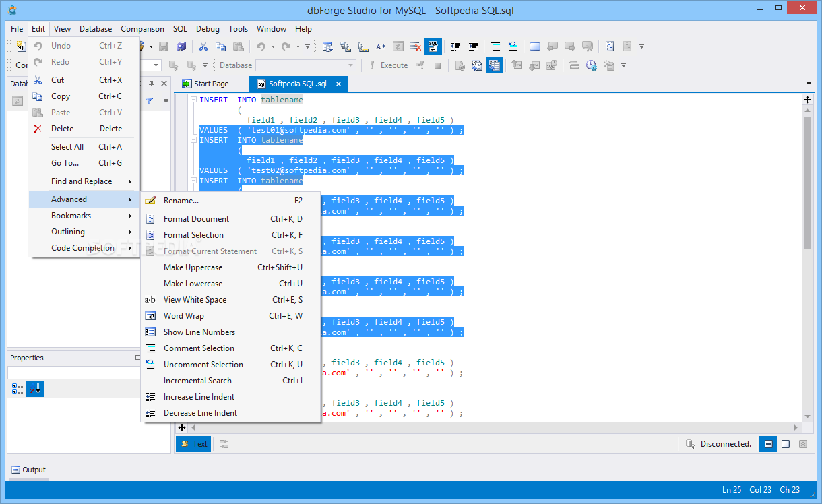The height and width of the screenshot is (504, 822).
Task: Switch Properties to alphabetical sort
Action: 35,389
